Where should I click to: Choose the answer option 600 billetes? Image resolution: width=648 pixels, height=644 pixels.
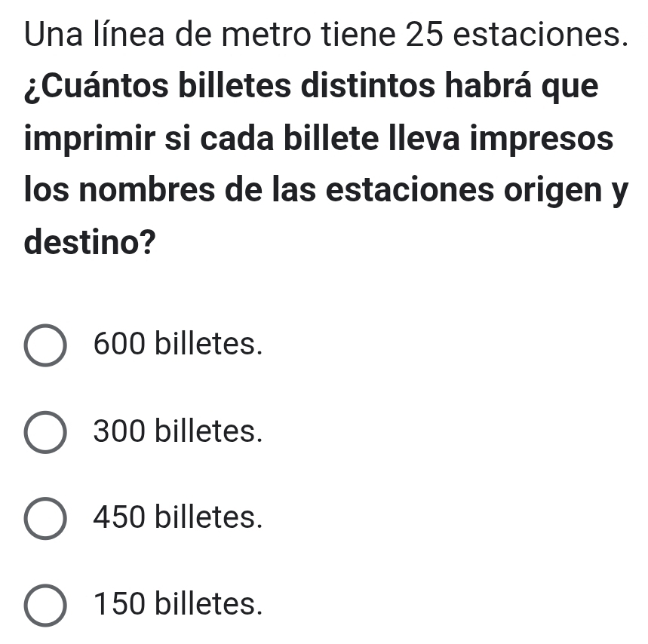tap(177, 345)
